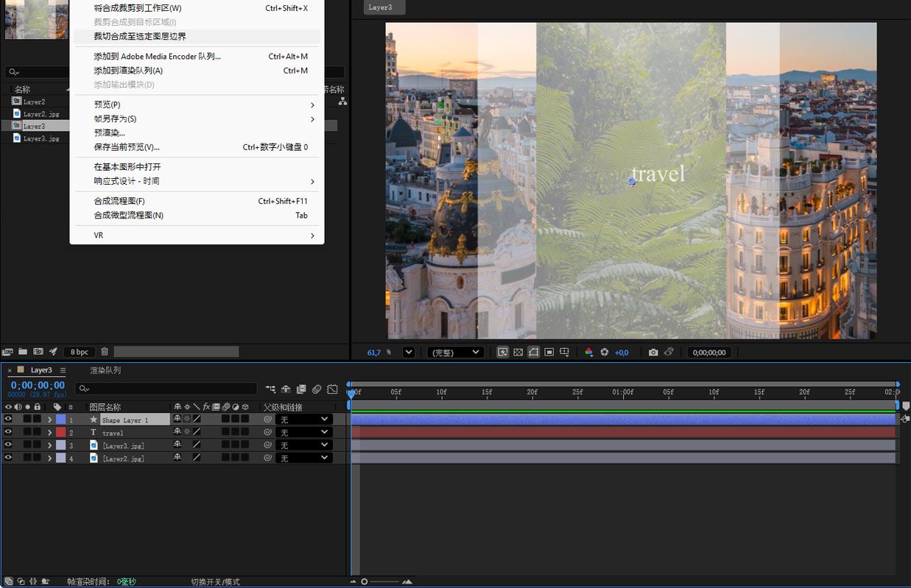Switch to the Render Queue tab

coord(105,370)
